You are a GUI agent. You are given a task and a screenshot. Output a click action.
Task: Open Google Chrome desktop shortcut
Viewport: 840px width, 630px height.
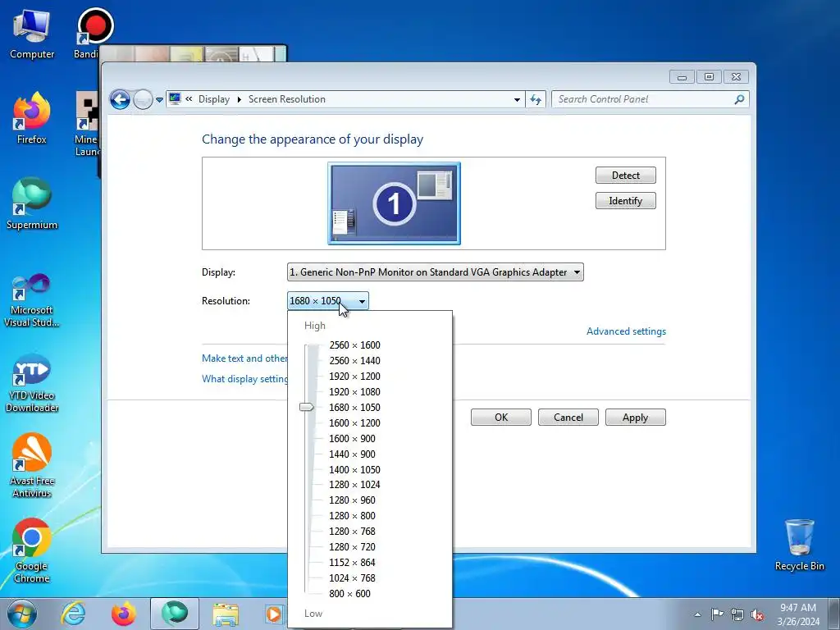point(32,550)
